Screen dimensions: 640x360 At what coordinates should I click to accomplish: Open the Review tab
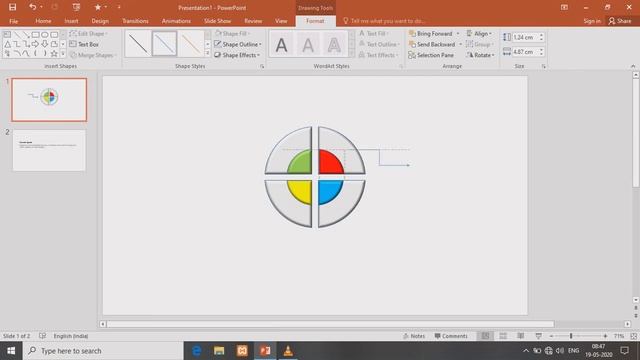coord(253,21)
